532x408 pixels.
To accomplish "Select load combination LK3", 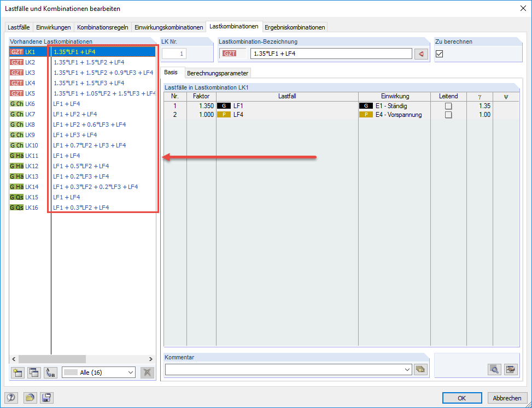I will (x=83, y=73).
